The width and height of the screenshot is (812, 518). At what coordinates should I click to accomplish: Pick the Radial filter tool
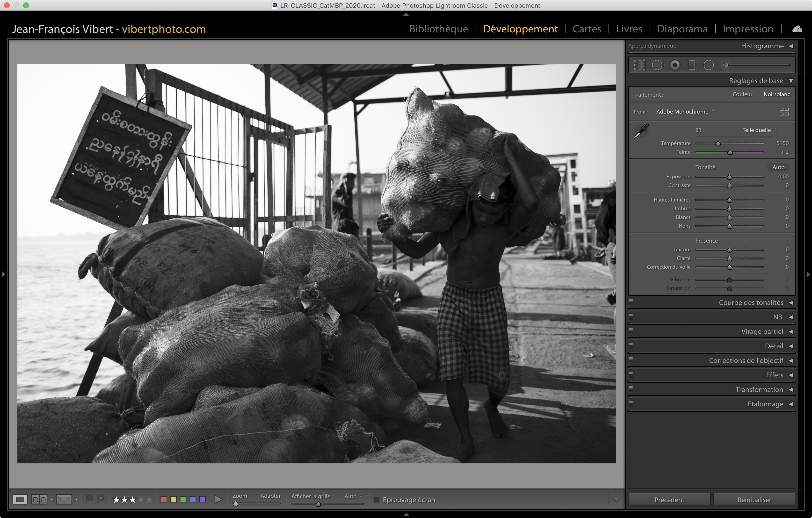click(709, 65)
